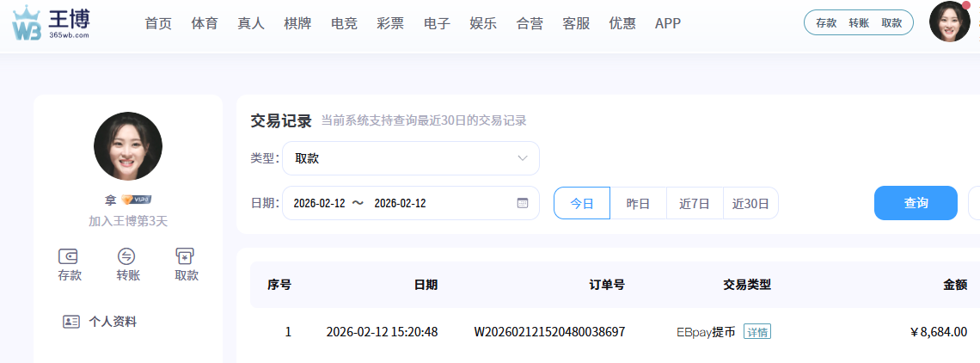Click the blue 查询 button

tap(916, 203)
